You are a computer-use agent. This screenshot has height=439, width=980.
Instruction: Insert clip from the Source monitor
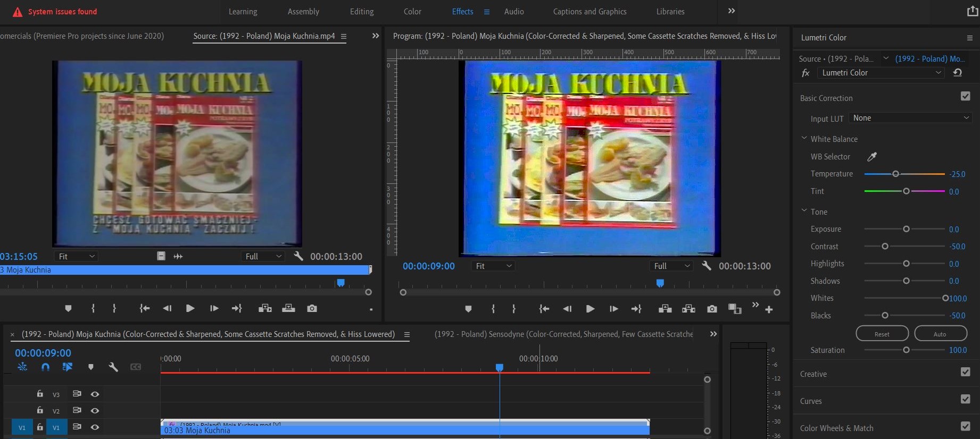click(265, 308)
